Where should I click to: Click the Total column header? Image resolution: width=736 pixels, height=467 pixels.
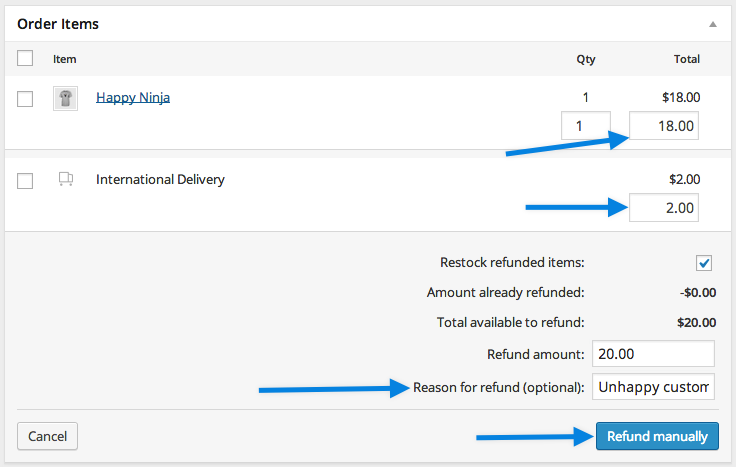(x=686, y=59)
